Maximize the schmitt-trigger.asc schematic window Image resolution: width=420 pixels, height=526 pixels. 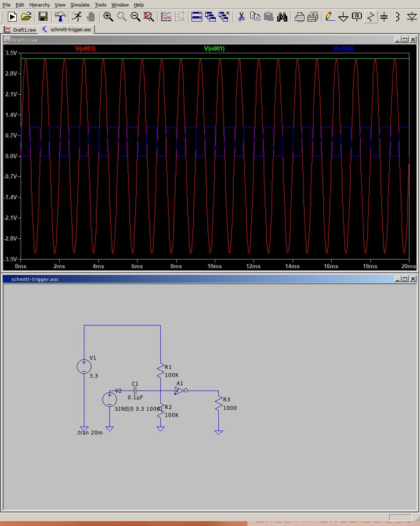(405, 279)
